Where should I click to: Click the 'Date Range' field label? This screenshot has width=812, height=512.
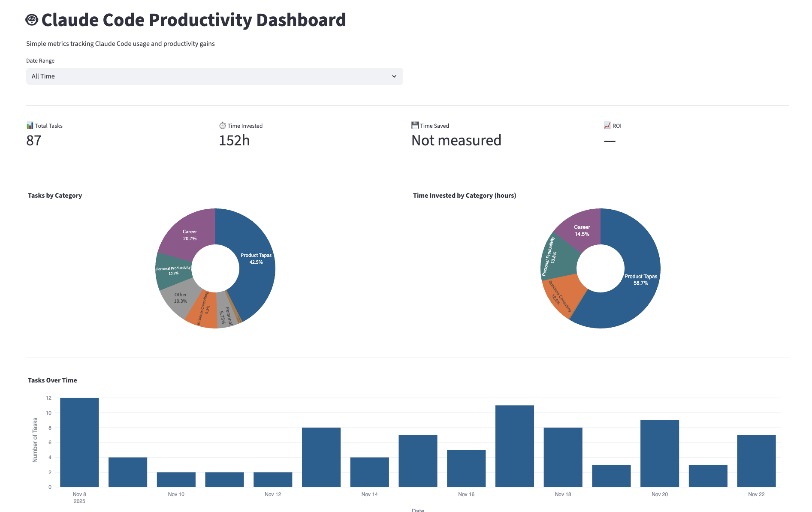pos(40,61)
